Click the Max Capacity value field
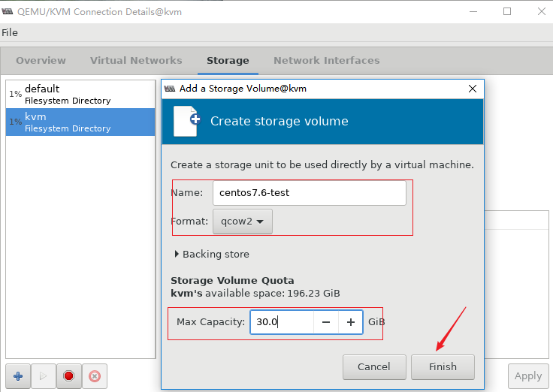 coord(282,322)
